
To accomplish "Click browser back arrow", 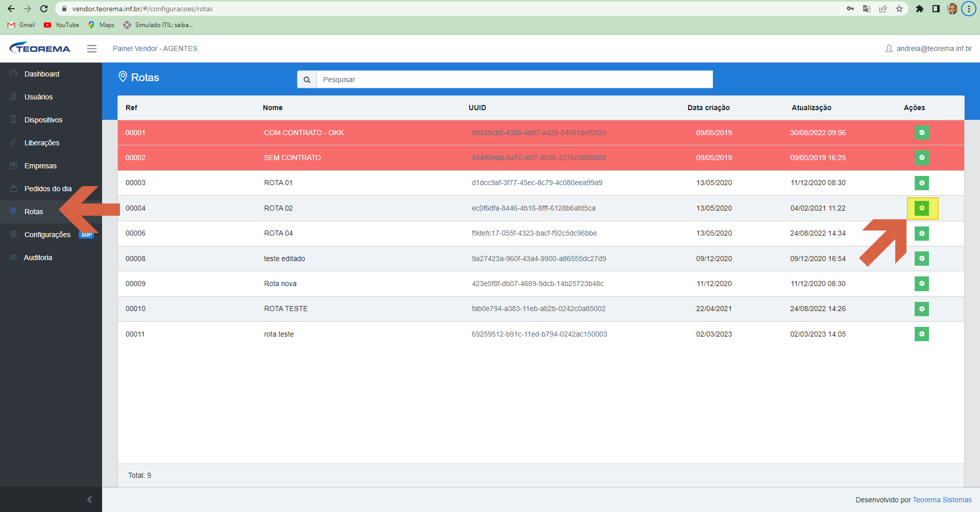I will tap(11, 9).
